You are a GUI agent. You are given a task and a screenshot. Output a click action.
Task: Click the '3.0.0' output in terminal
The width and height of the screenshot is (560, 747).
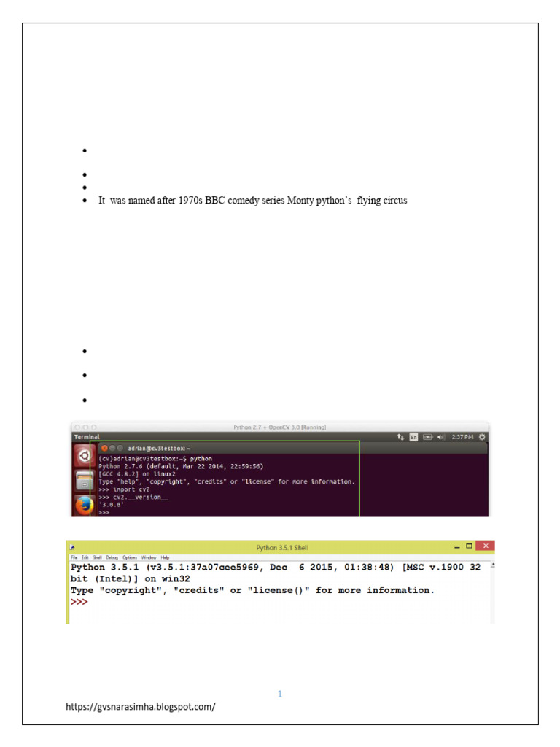pyautogui.click(x=111, y=505)
